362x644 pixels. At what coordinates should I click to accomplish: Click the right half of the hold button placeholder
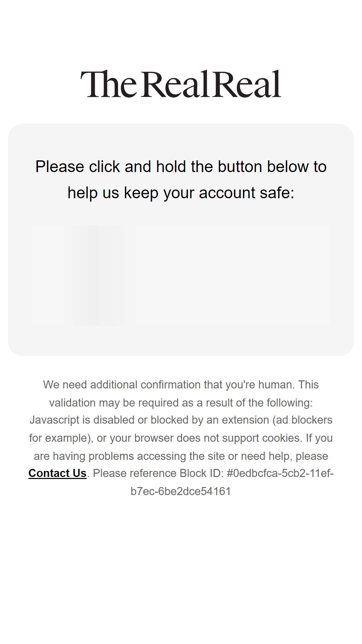(x=255, y=275)
